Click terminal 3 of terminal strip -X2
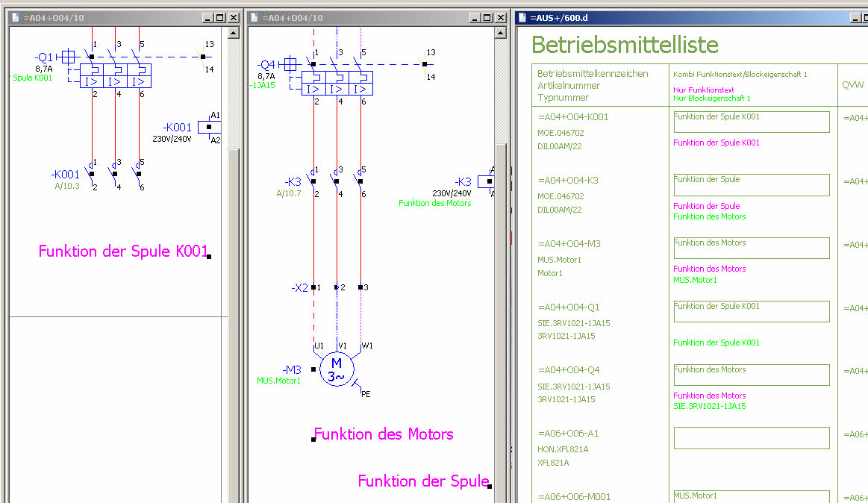 [360, 287]
